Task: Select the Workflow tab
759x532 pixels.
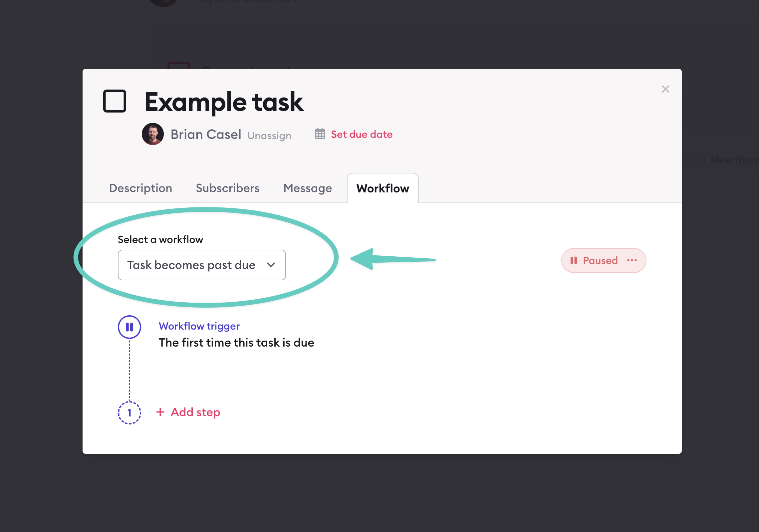Action: [382, 188]
